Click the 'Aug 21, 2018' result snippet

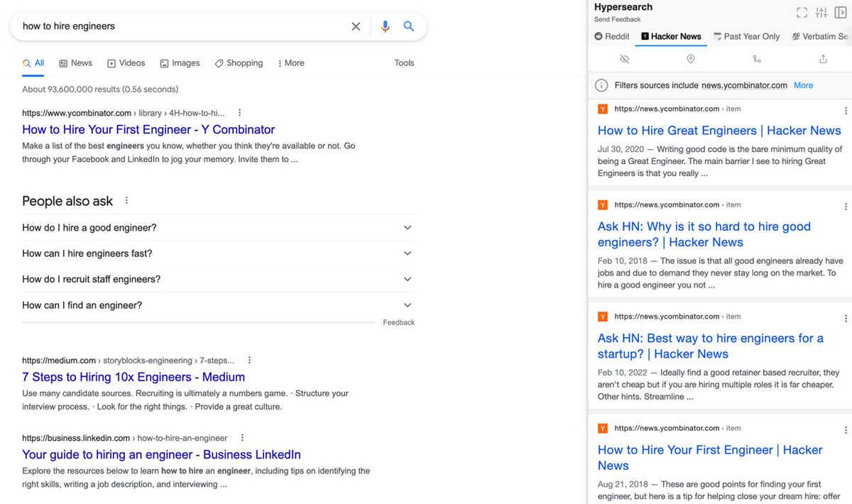[719, 491]
